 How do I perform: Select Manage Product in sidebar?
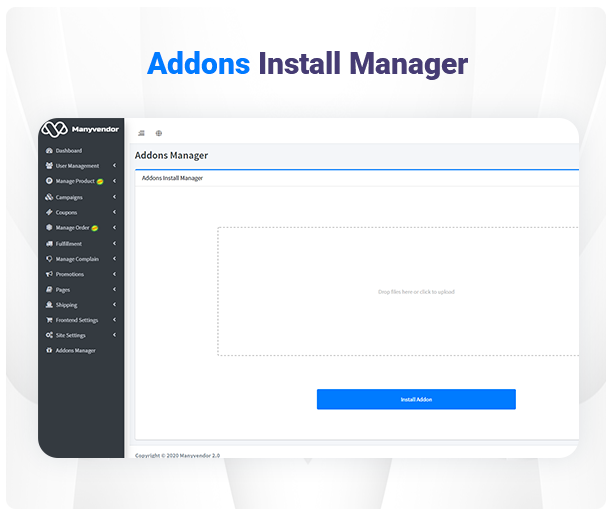click(75, 181)
